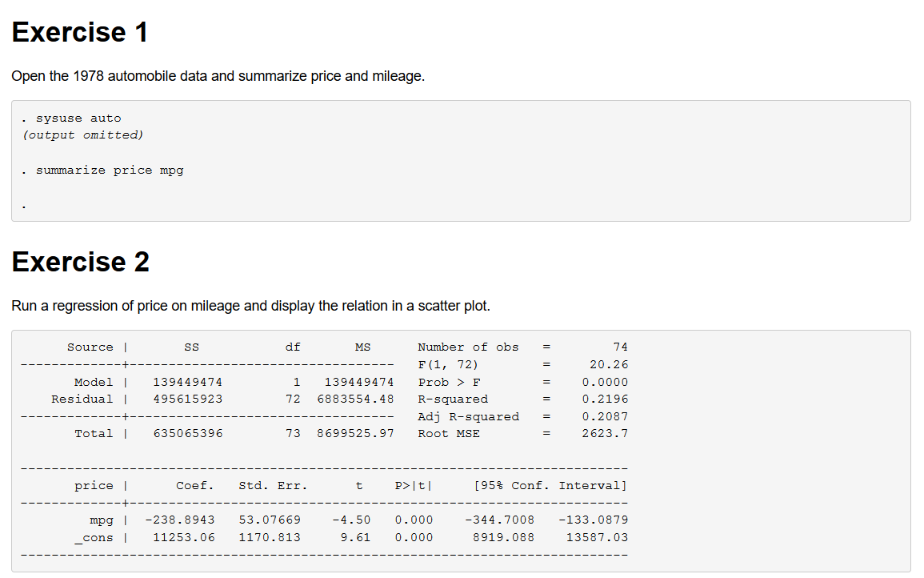Click the F statistic value 20.26
Screen dimensions: 924x578
point(609,365)
